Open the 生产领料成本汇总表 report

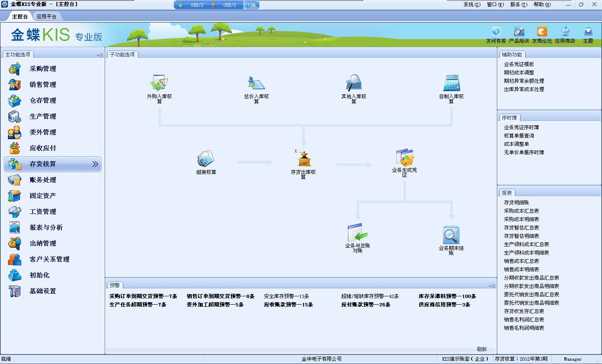tap(526, 244)
